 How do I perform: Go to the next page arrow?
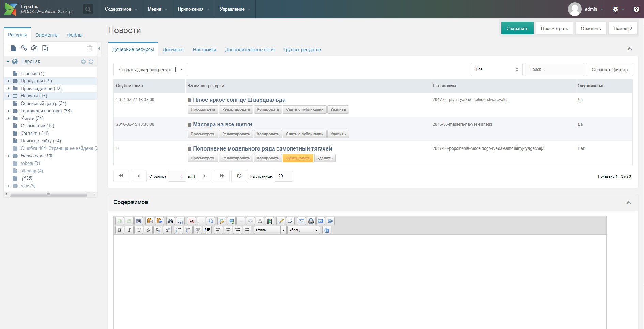tap(204, 176)
